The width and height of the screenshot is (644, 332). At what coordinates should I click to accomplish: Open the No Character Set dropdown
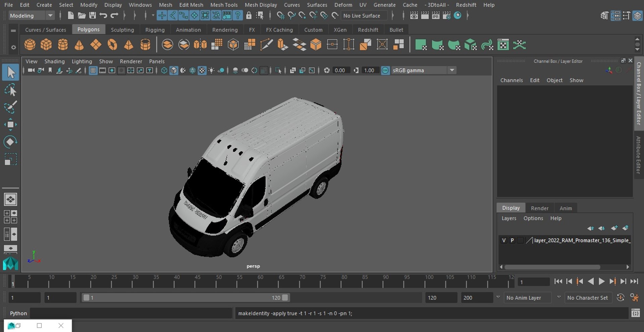pos(588,297)
